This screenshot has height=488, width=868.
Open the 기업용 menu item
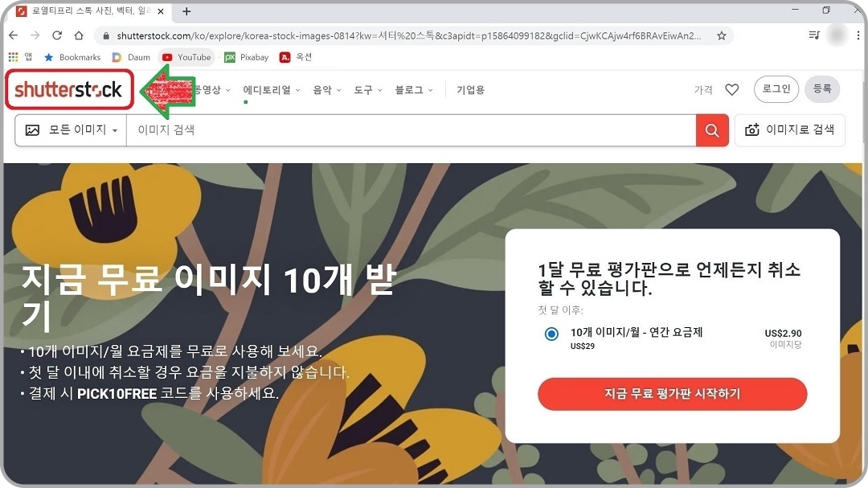pos(470,90)
